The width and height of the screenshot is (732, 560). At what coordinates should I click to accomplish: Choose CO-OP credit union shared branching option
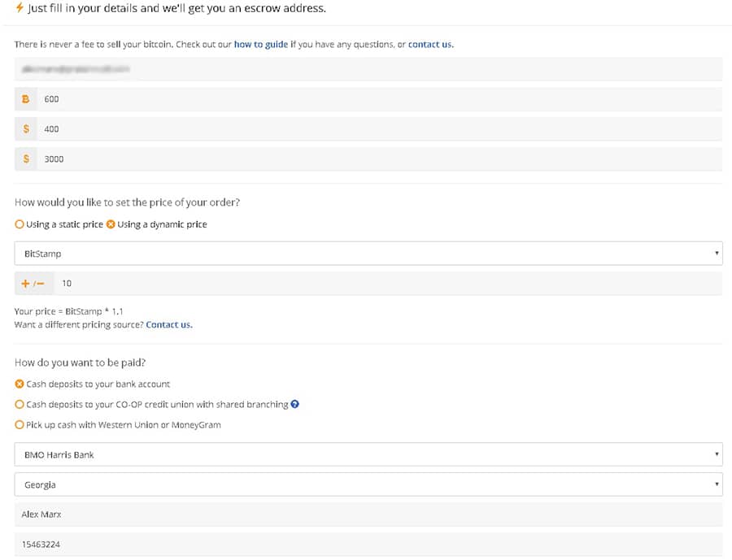click(x=20, y=404)
